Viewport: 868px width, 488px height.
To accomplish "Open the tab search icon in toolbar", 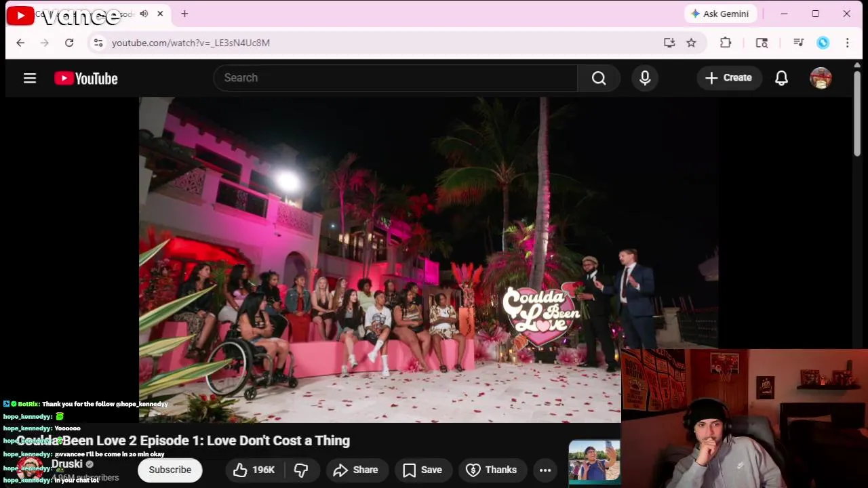I will pyautogui.click(x=762, y=43).
